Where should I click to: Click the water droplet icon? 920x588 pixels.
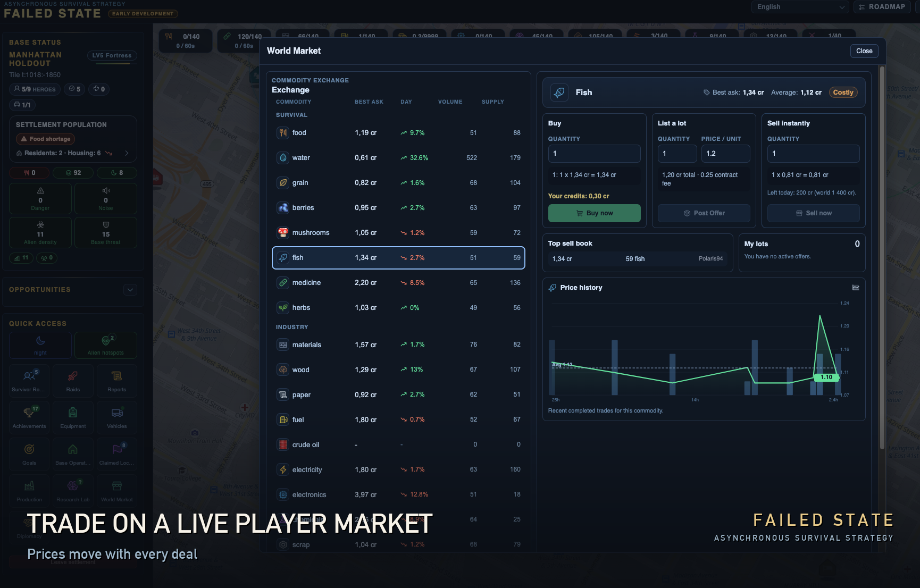pyautogui.click(x=283, y=158)
